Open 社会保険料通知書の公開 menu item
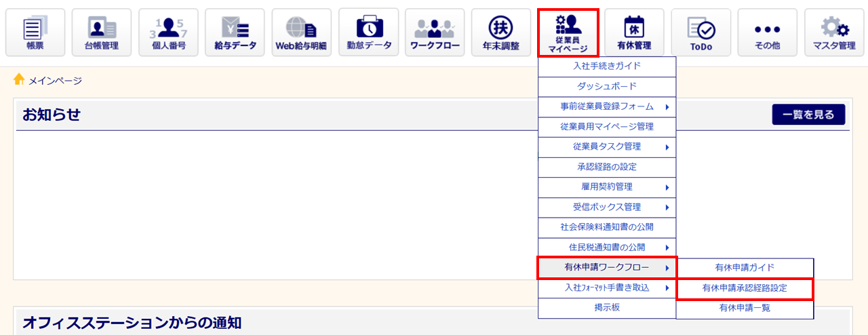The height and width of the screenshot is (335, 868). point(607,227)
